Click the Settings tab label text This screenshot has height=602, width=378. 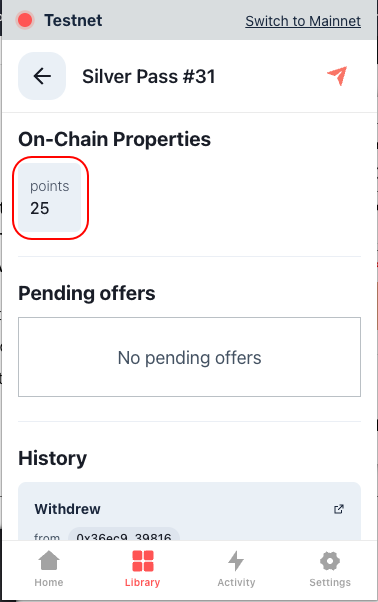click(x=330, y=582)
